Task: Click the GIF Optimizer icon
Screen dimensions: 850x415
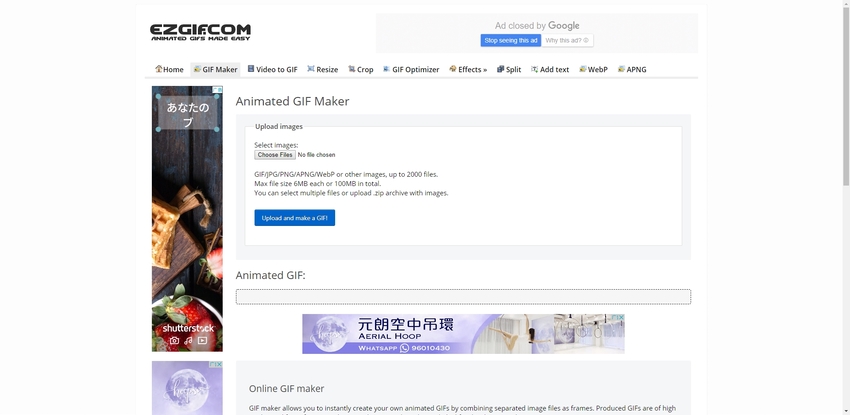Action: pos(386,69)
